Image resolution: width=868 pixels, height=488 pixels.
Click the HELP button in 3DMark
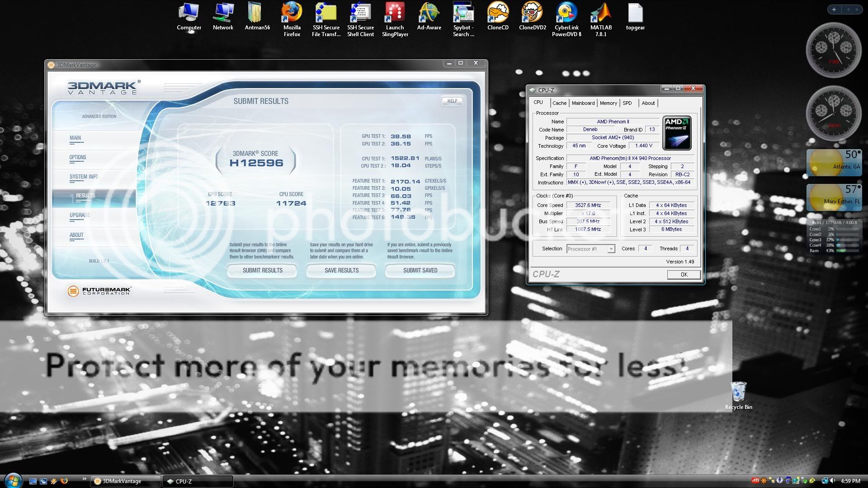click(452, 101)
